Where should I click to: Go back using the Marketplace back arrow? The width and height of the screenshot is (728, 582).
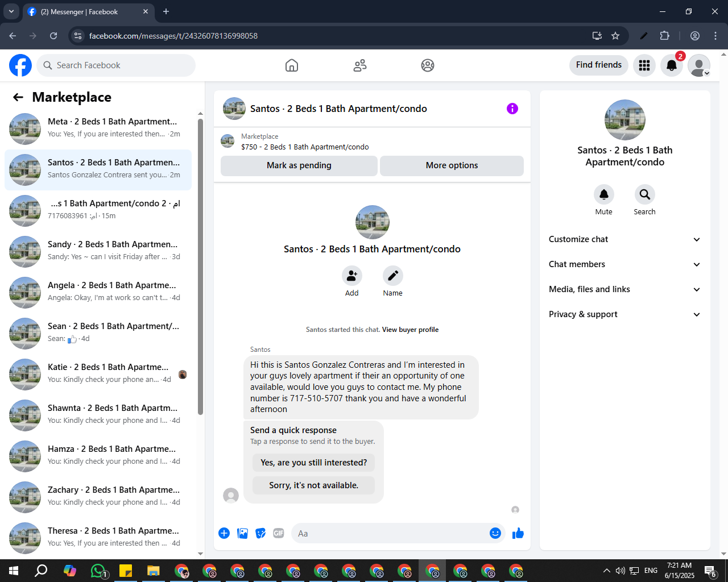[18, 97]
